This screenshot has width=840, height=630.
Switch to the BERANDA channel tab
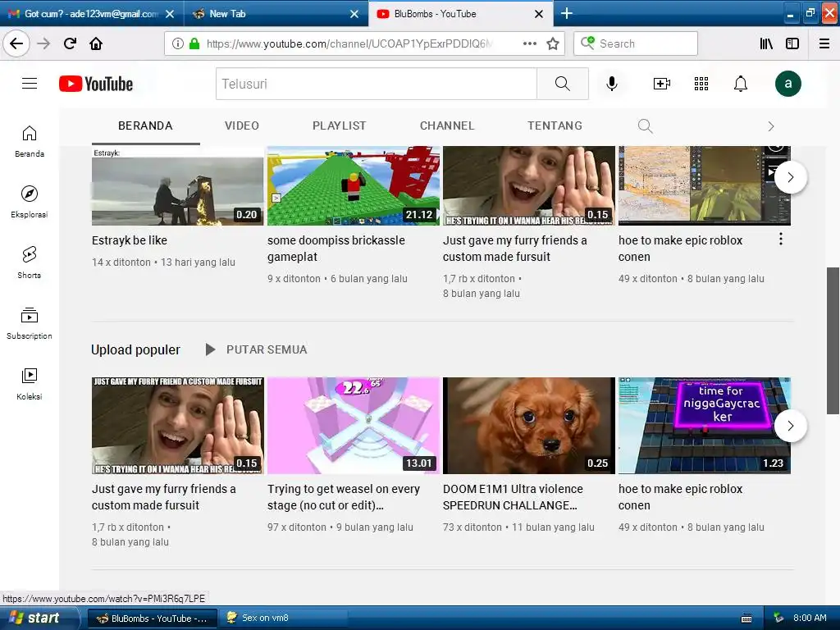tap(145, 126)
